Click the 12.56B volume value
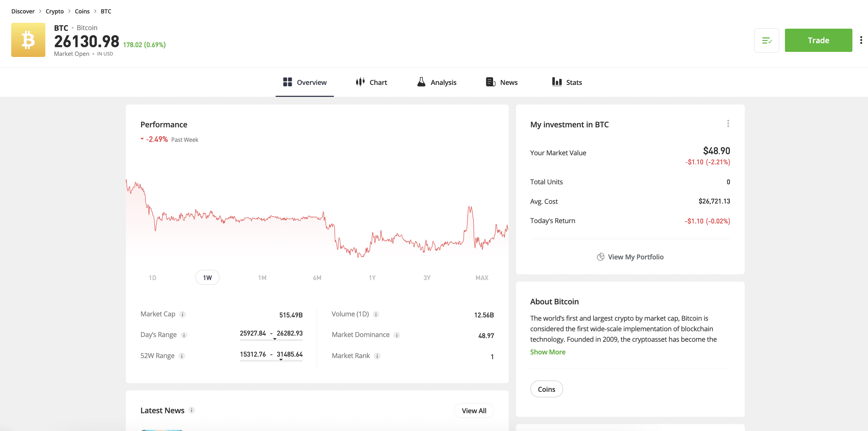Viewport: 868px width, 431px height. (484, 315)
